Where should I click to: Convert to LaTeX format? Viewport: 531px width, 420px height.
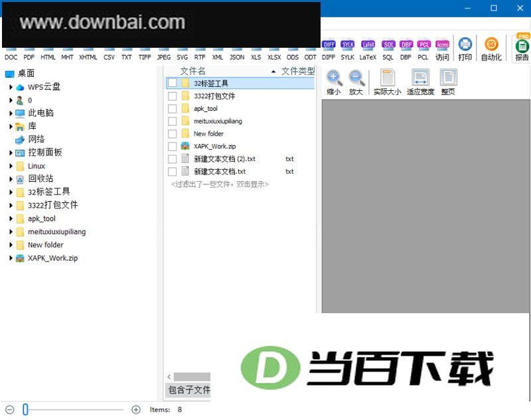[x=368, y=49]
